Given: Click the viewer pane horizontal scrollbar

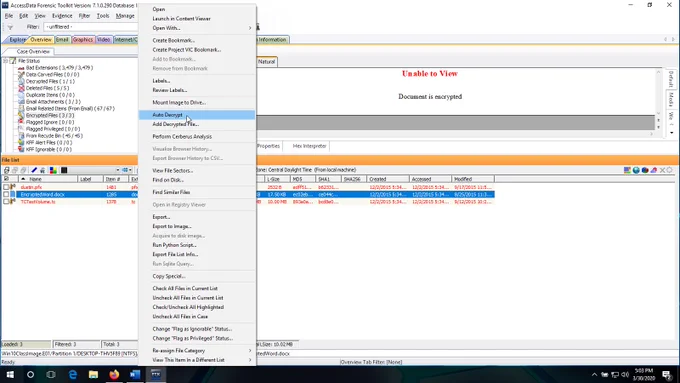Looking at the screenshot, I should coord(455,134).
